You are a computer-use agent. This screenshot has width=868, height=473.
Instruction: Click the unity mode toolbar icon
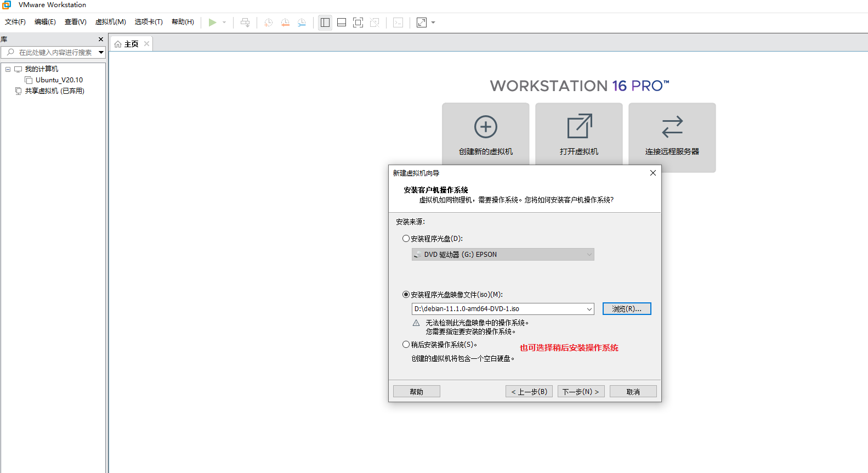pyautogui.click(x=375, y=22)
